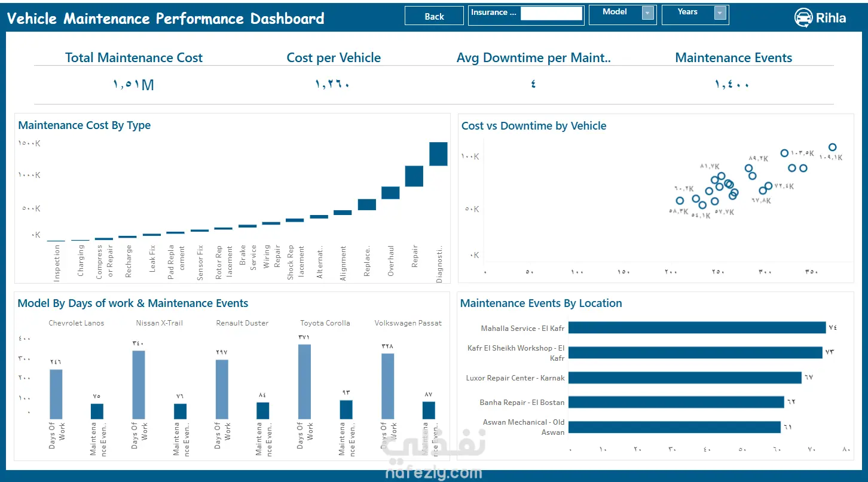Click the "Cost vs Downtime by Vehicle" title
The height and width of the screenshot is (482, 868).
(534, 126)
